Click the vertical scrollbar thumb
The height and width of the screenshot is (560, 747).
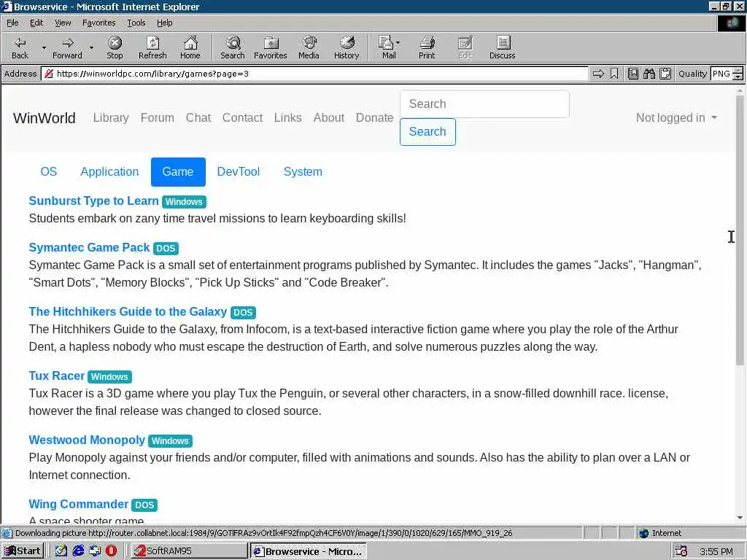740,231
